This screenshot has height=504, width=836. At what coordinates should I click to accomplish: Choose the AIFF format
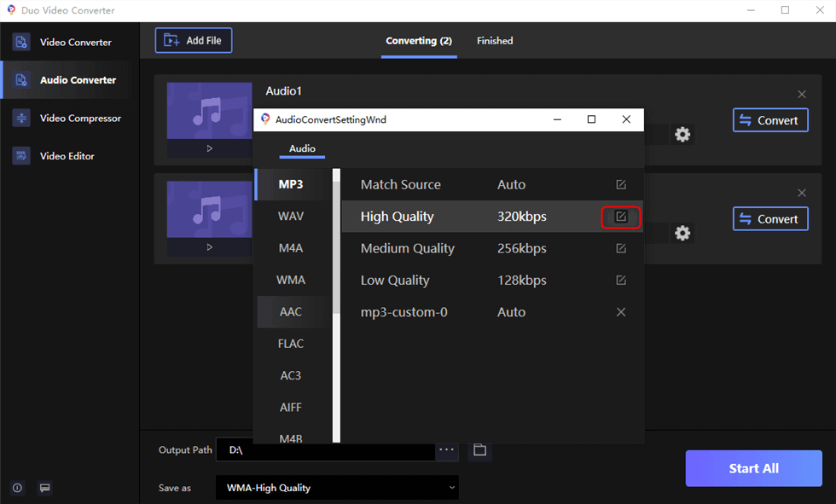(293, 408)
